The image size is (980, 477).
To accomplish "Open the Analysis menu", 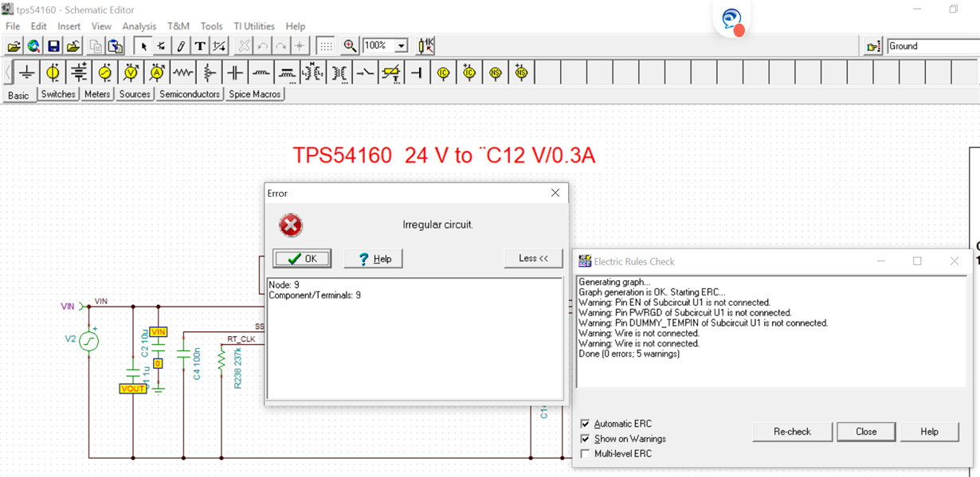I will click(x=139, y=26).
